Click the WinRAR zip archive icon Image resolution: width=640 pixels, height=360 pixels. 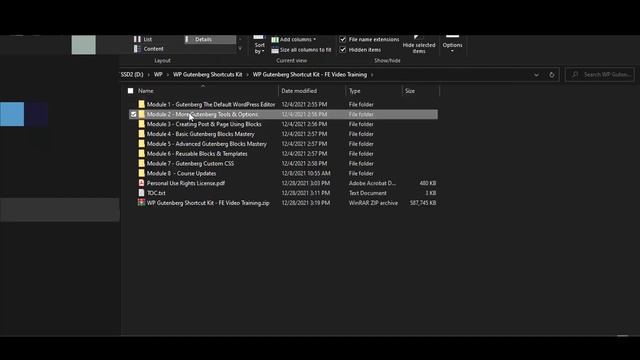point(141,202)
